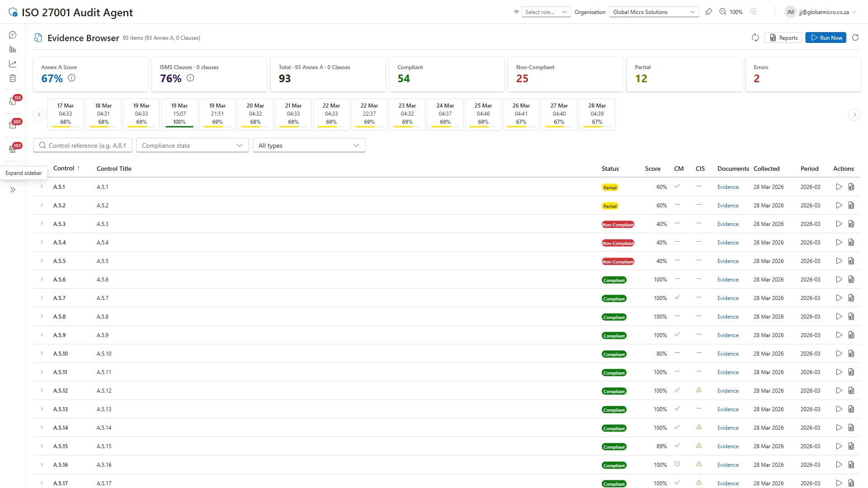Open the compliance scales item with 197 badge
Image resolution: width=868 pixels, height=488 pixels.
click(12, 148)
